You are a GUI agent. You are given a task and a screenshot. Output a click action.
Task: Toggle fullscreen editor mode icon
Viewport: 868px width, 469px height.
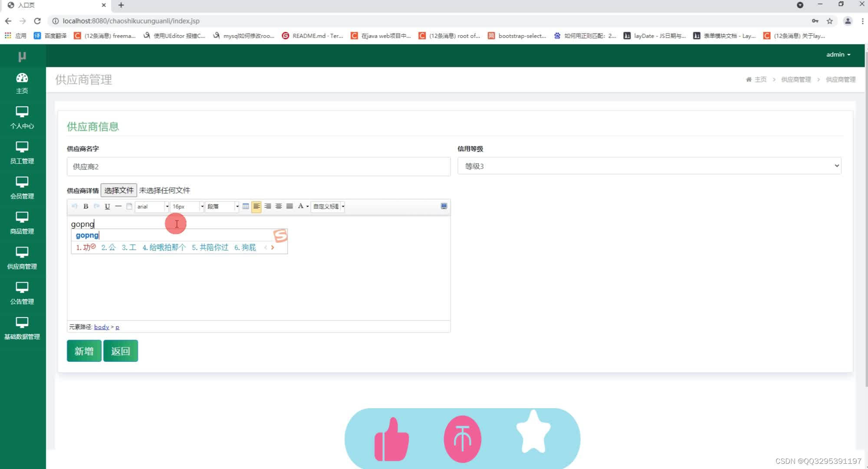(x=444, y=206)
